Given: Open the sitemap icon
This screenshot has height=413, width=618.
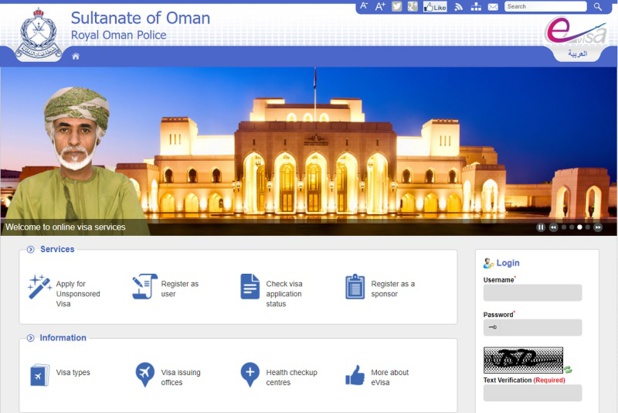Looking at the screenshot, I should click(x=476, y=7).
